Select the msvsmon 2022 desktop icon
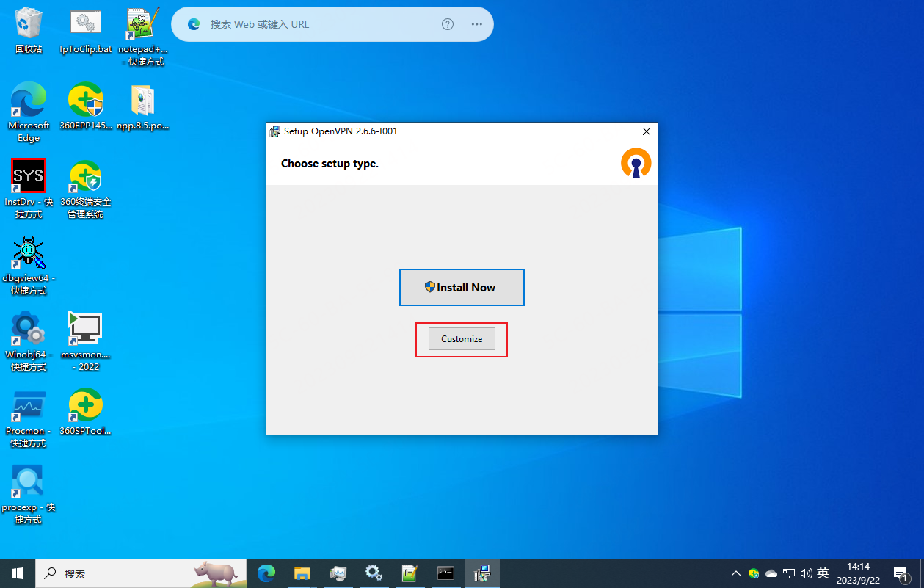The image size is (924, 588). click(x=86, y=341)
